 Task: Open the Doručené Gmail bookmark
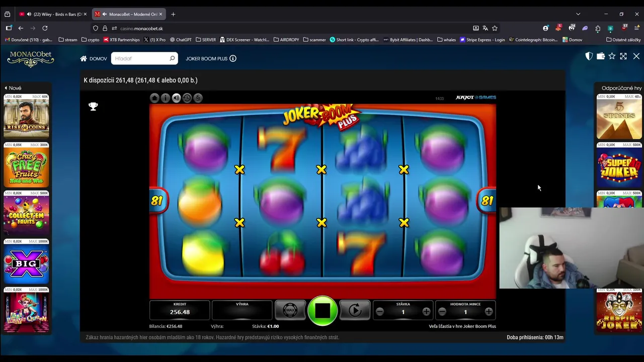[x=29, y=40]
